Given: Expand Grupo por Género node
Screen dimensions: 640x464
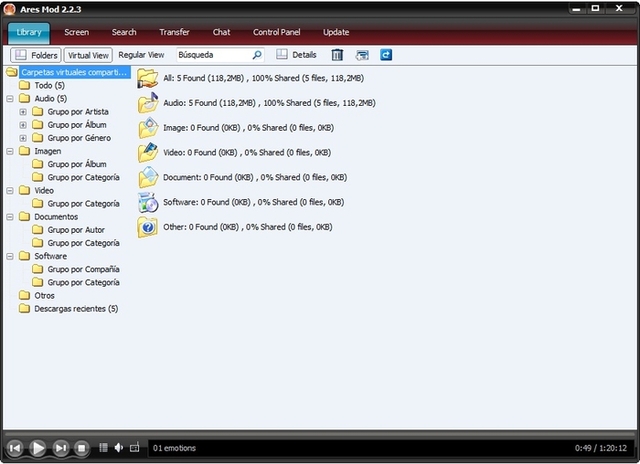Looking at the screenshot, I should coord(23,138).
